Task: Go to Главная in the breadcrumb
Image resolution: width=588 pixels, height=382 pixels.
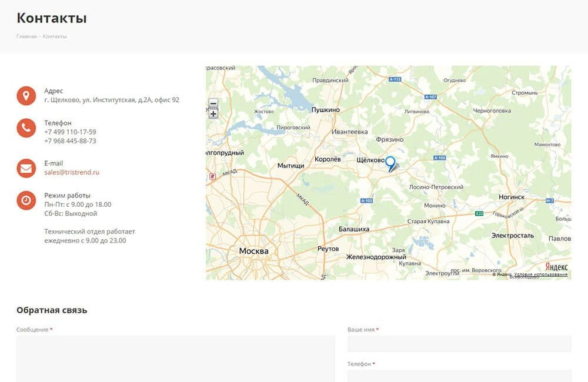Action: click(26, 36)
